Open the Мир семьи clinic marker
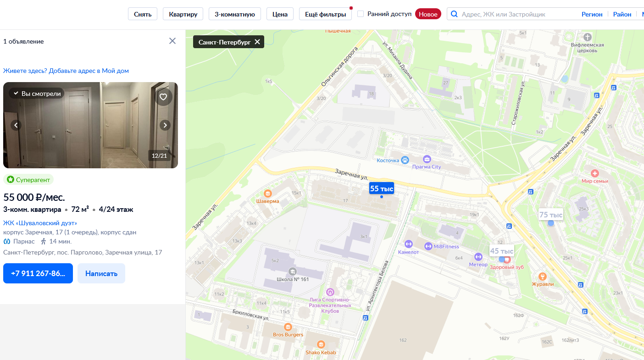Screen dimensions: 644x360 [595, 173]
